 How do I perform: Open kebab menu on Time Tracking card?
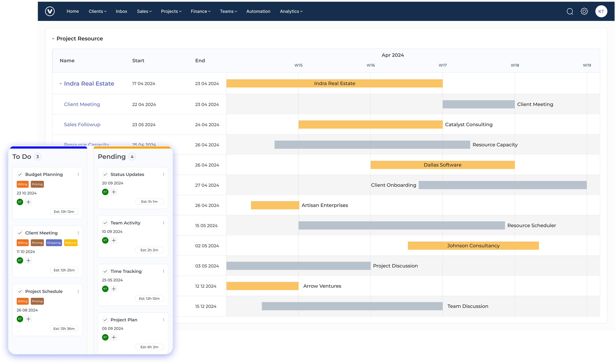164,271
